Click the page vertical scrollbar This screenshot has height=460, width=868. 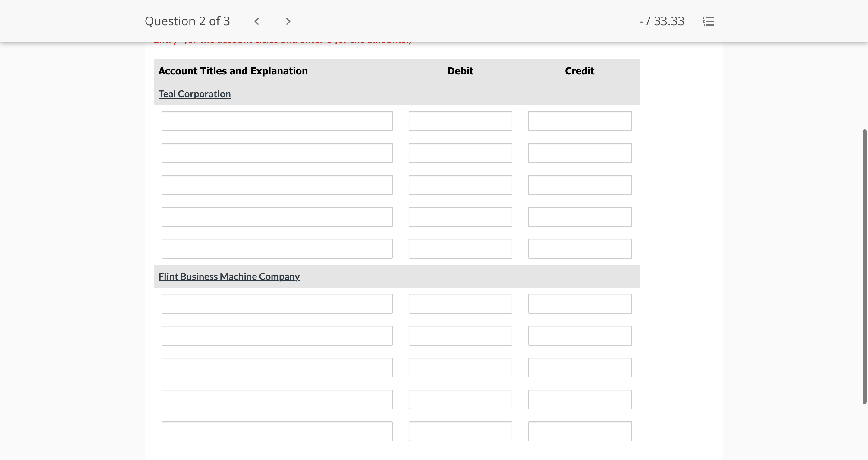pyautogui.click(x=864, y=266)
